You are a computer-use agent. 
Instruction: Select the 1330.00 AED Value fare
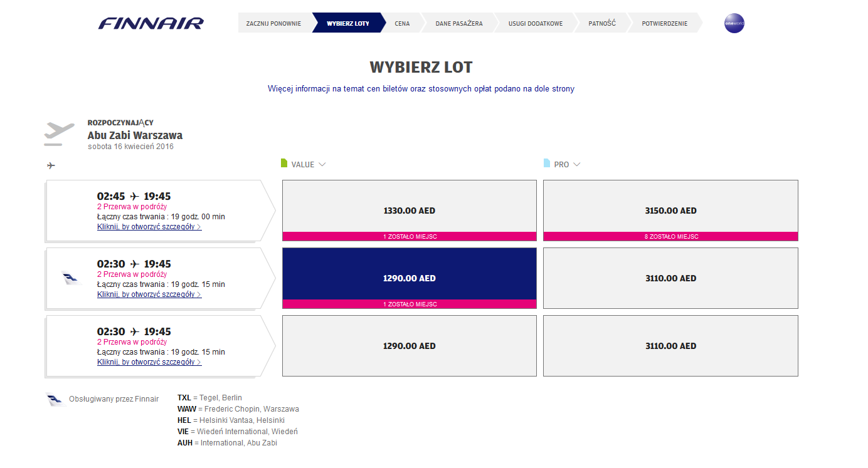[410, 211]
